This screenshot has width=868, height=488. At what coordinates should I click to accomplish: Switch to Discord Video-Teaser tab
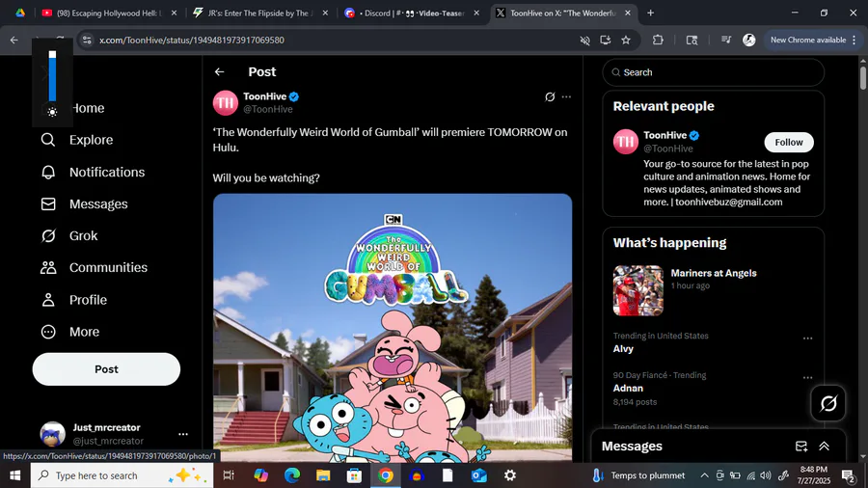click(411, 13)
